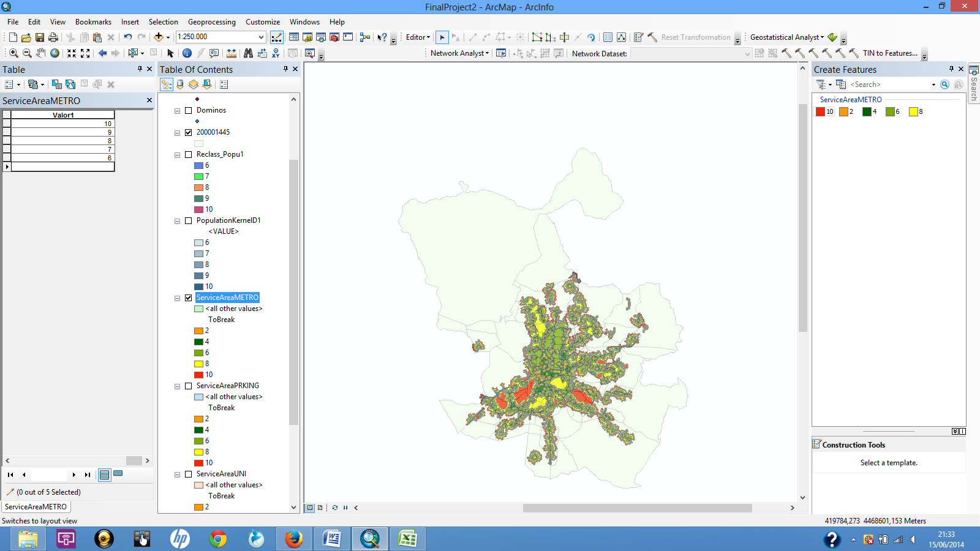Click the Full Extent globe icon
This screenshot has width=980, height=551.
55,53
